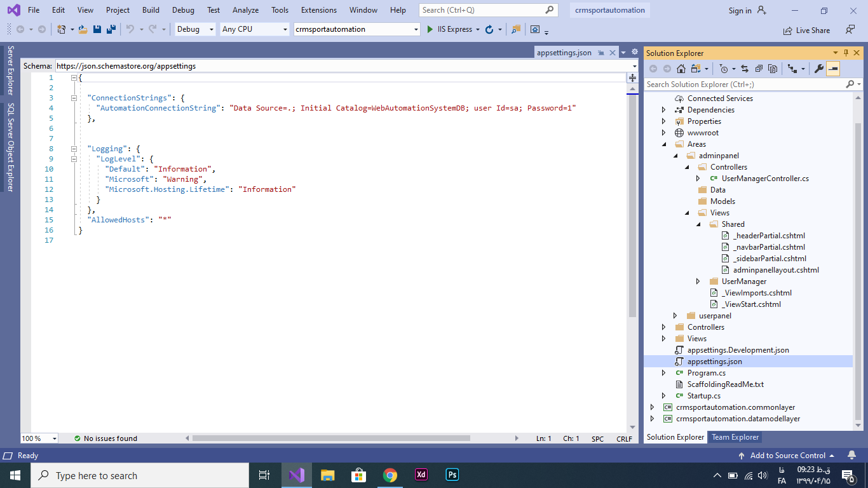Click the Redo arrow icon
The height and width of the screenshot is (488, 868).
pyautogui.click(x=153, y=29)
